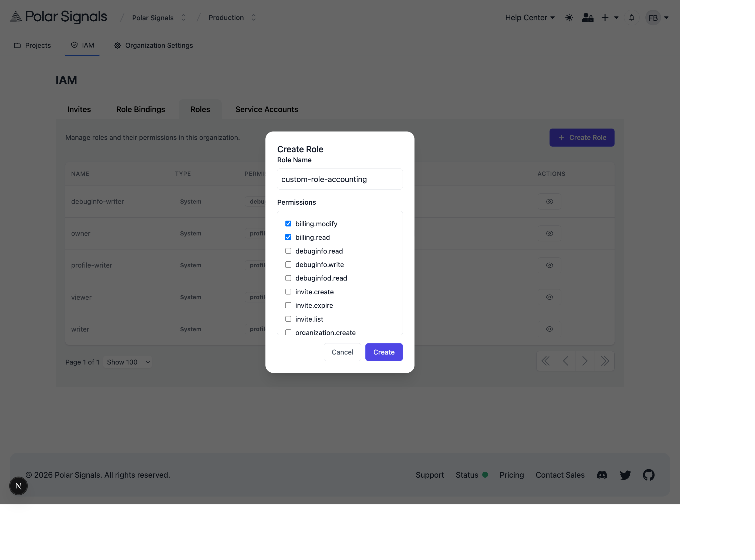Switch to the Service Accounts tab
This screenshot has height=560, width=755.
(x=267, y=109)
